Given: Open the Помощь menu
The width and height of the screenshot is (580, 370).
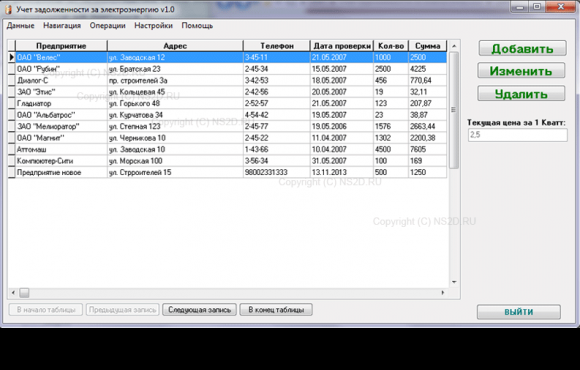Looking at the screenshot, I should pos(197,26).
